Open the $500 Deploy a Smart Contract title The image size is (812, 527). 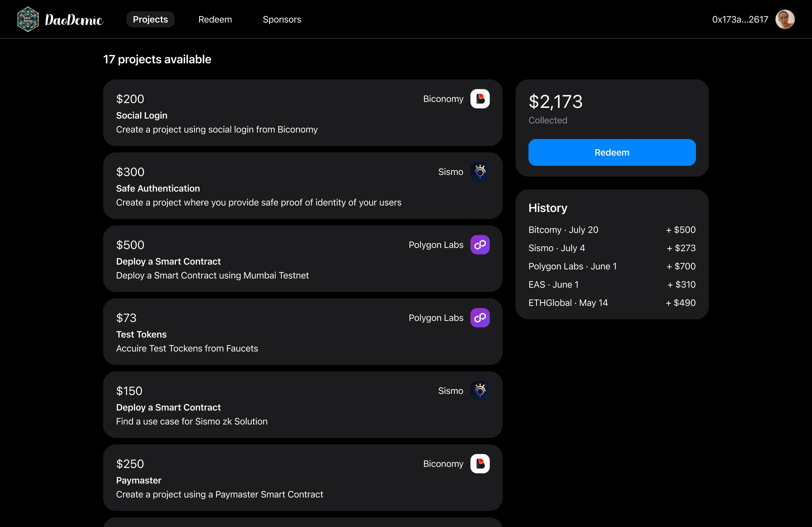(x=168, y=261)
